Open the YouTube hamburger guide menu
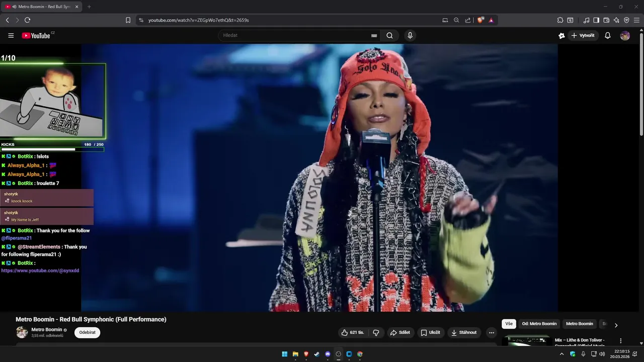This screenshot has height=362, width=644. click(x=11, y=36)
